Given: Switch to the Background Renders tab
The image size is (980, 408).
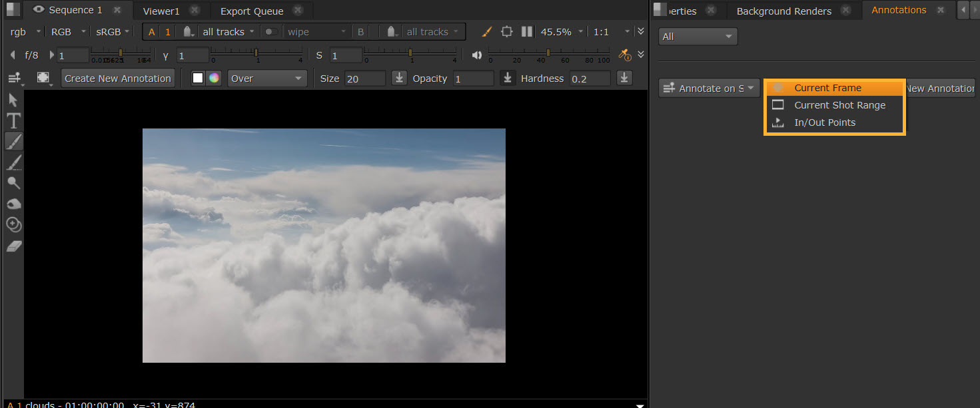Looking at the screenshot, I should (784, 11).
